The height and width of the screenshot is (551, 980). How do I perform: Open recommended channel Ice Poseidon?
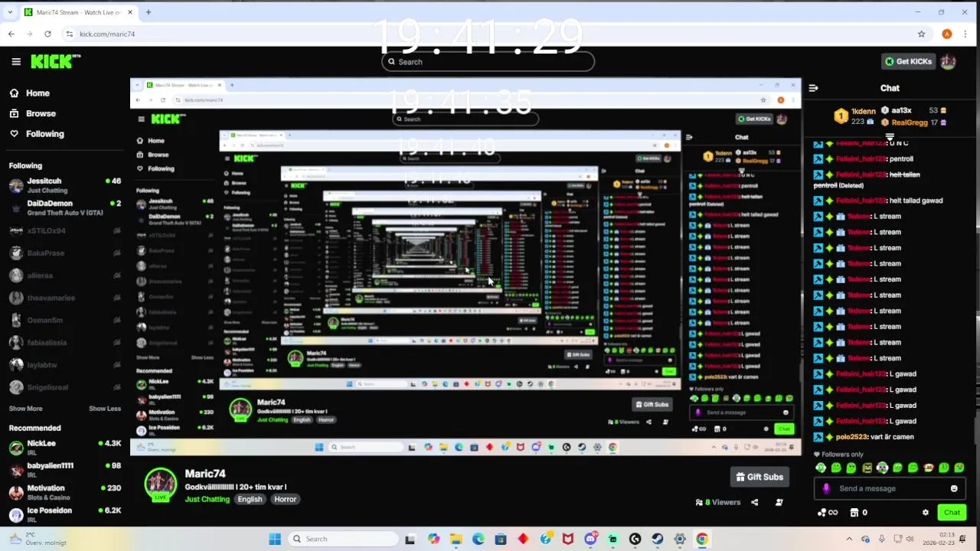point(64,514)
